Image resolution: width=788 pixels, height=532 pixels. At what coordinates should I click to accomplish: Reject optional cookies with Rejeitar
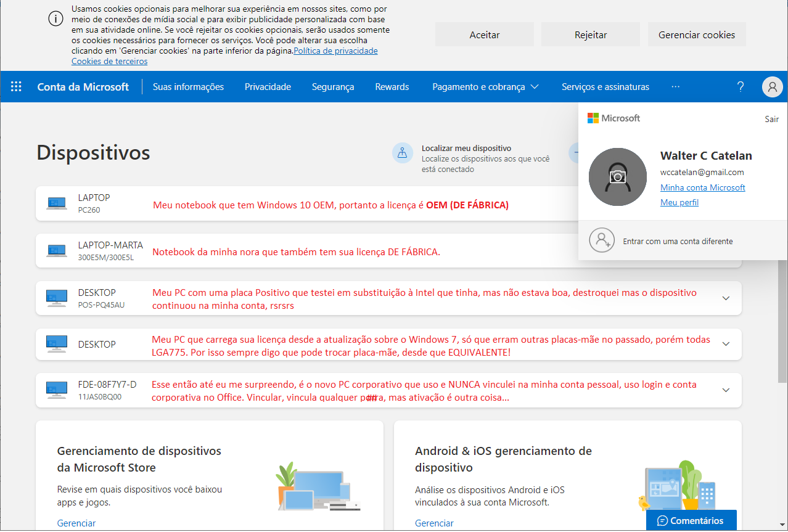click(x=591, y=35)
